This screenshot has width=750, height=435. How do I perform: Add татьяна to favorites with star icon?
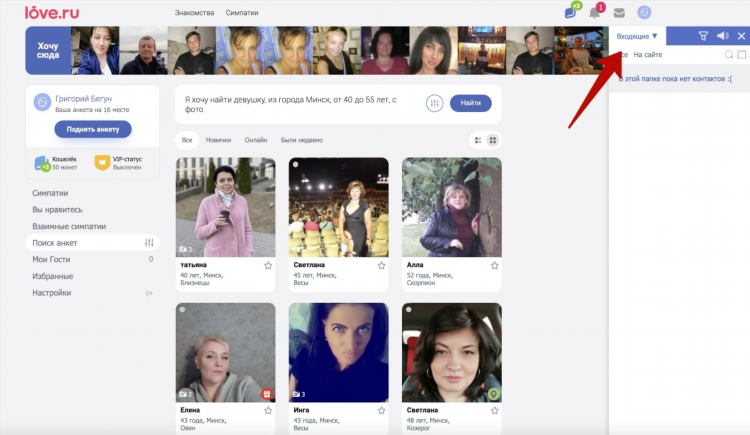click(268, 266)
